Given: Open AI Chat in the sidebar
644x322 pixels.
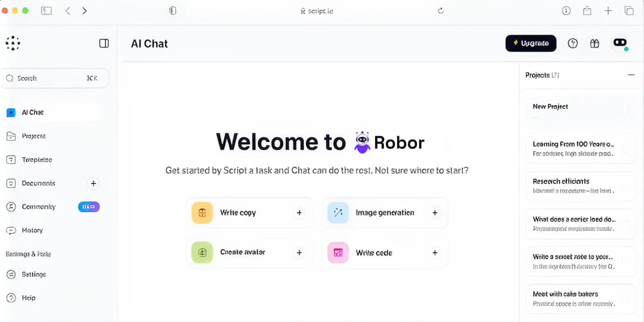Looking at the screenshot, I should tap(33, 112).
